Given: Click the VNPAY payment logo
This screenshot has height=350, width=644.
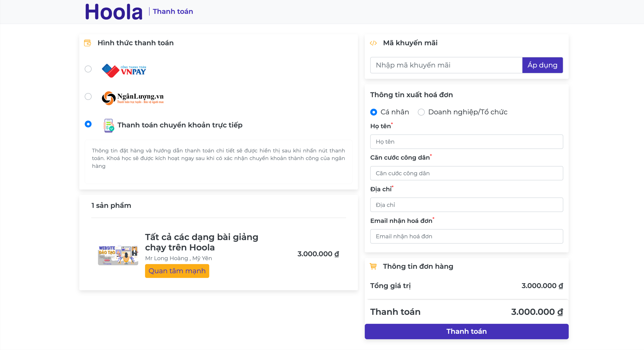Looking at the screenshot, I should pos(124,70).
